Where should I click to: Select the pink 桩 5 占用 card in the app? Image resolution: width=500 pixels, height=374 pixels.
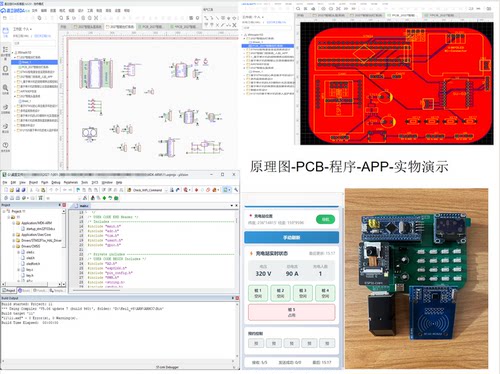292,312
